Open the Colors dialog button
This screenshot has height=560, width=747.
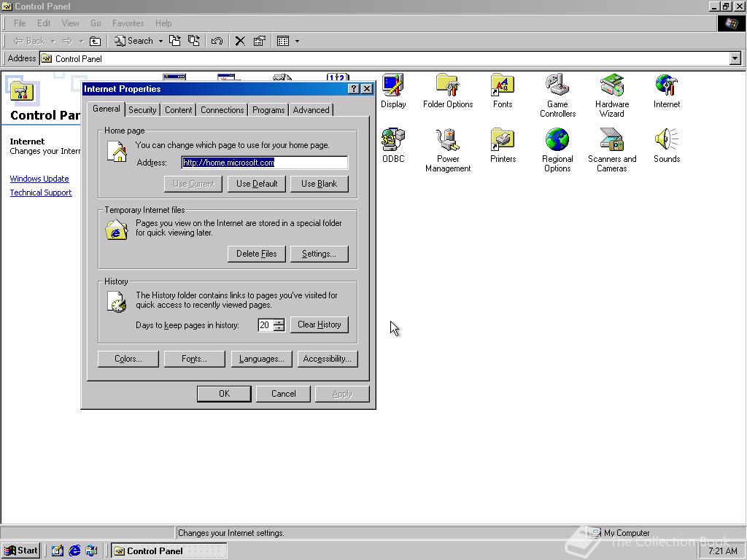[128, 359]
